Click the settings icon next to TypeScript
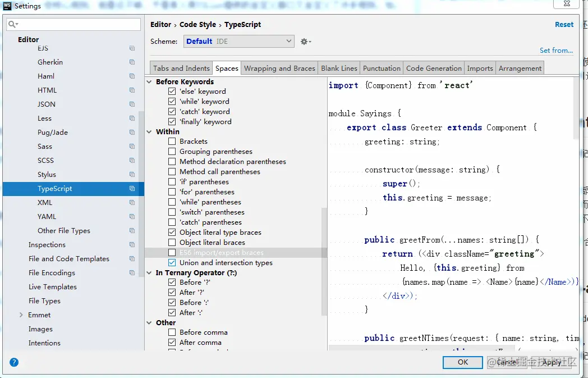Viewport: 588px width, 378px height. pos(132,188)
